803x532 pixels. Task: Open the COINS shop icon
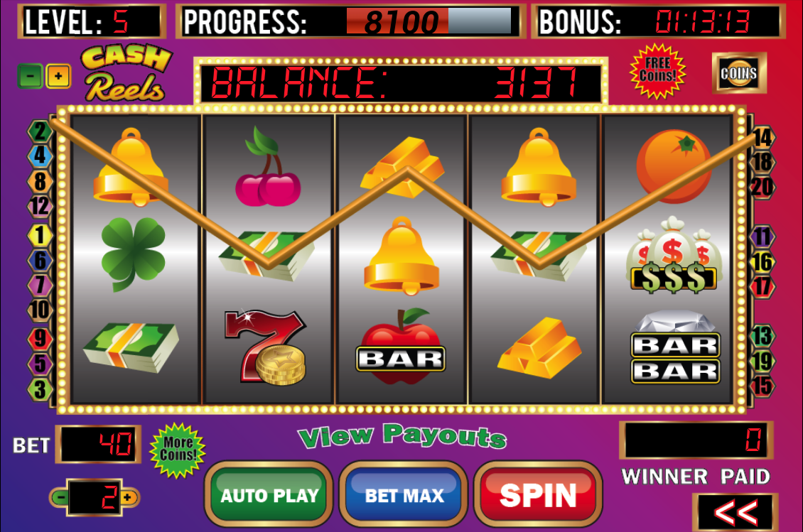[739, 73]
